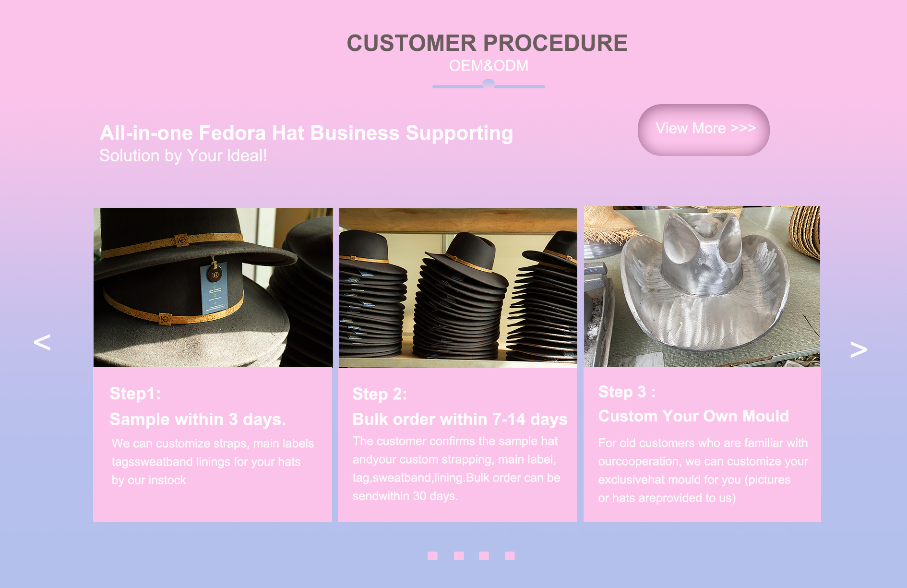Screen dimensions: 907x588
Task: Click the Step 2: heading
Action: [380, 394]
